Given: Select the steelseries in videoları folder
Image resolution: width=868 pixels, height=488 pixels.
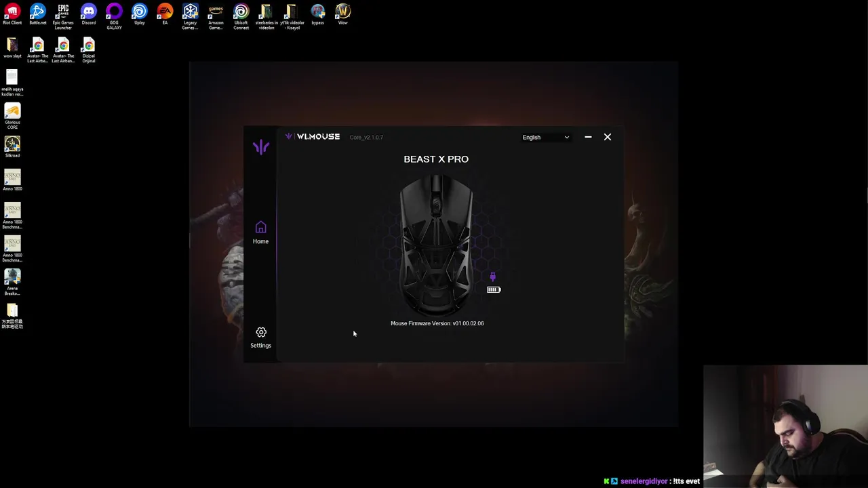Looking at the screenshot, I should [x=267, y=17].
